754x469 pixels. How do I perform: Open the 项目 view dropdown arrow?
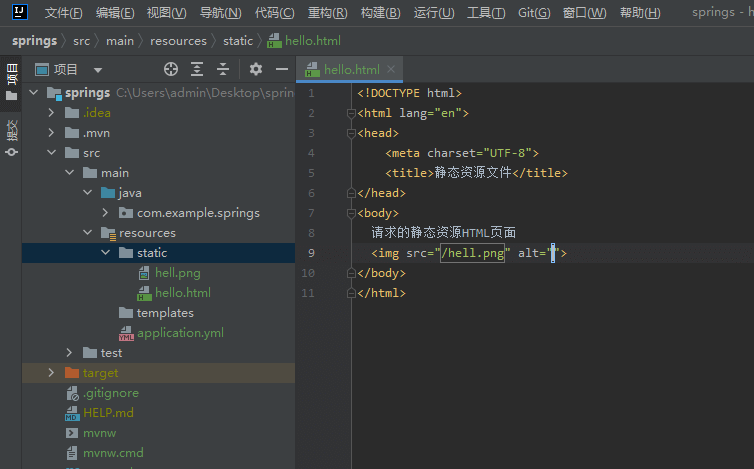click(98, 70)
